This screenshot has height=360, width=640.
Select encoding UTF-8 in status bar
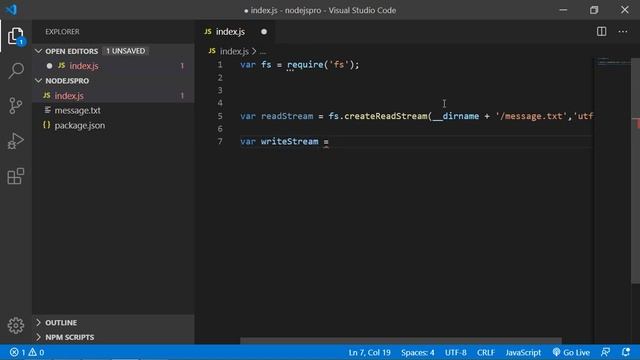point(456,352)
